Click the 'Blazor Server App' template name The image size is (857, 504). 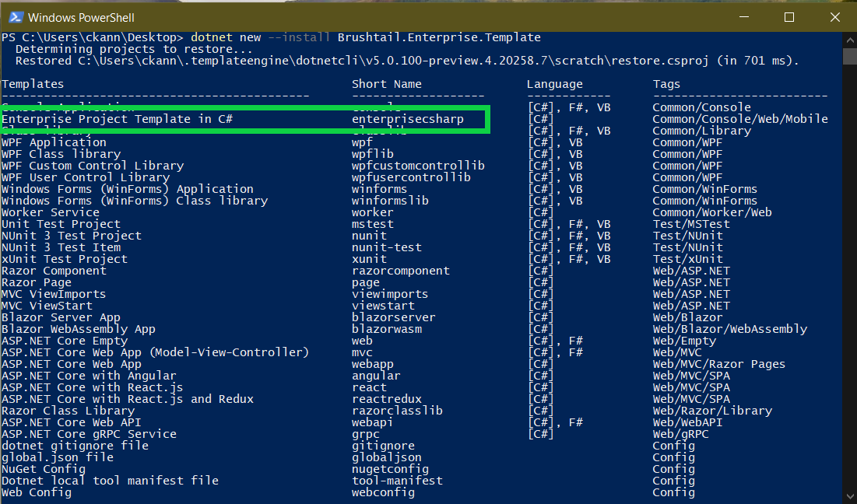point(61,318)
